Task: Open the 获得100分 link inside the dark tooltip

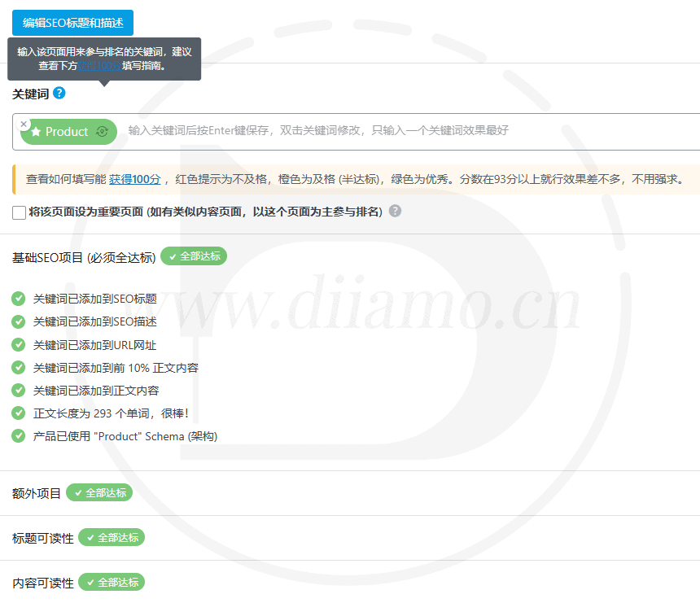Action: pyautogui.click(x=99, y=66)
